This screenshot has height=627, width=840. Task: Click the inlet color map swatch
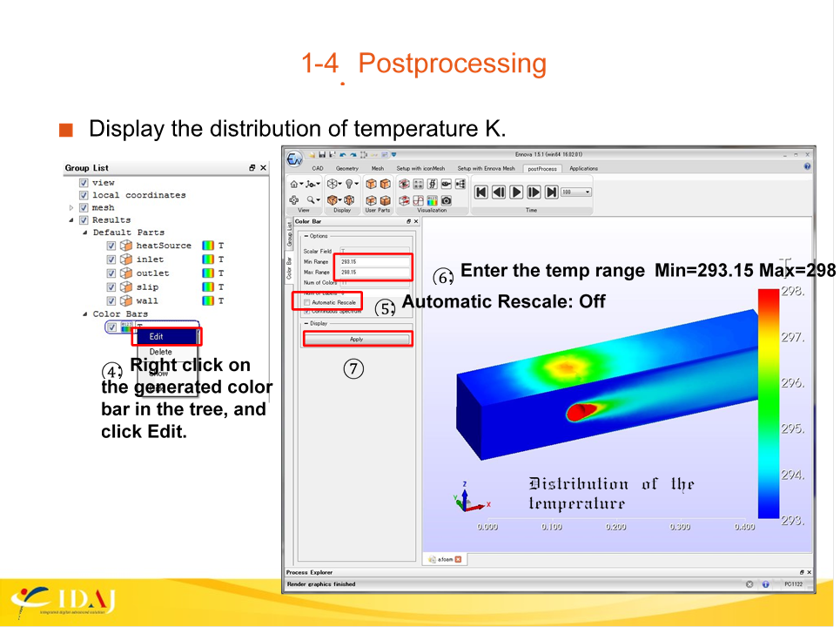coord(208,260)
